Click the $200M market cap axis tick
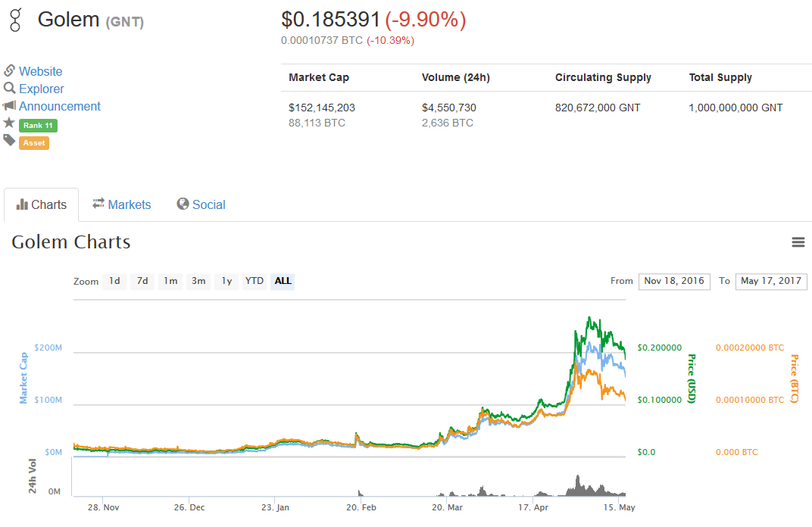Image resolution: width=812 pixels, height=527 pixels. tap(48, 348)
